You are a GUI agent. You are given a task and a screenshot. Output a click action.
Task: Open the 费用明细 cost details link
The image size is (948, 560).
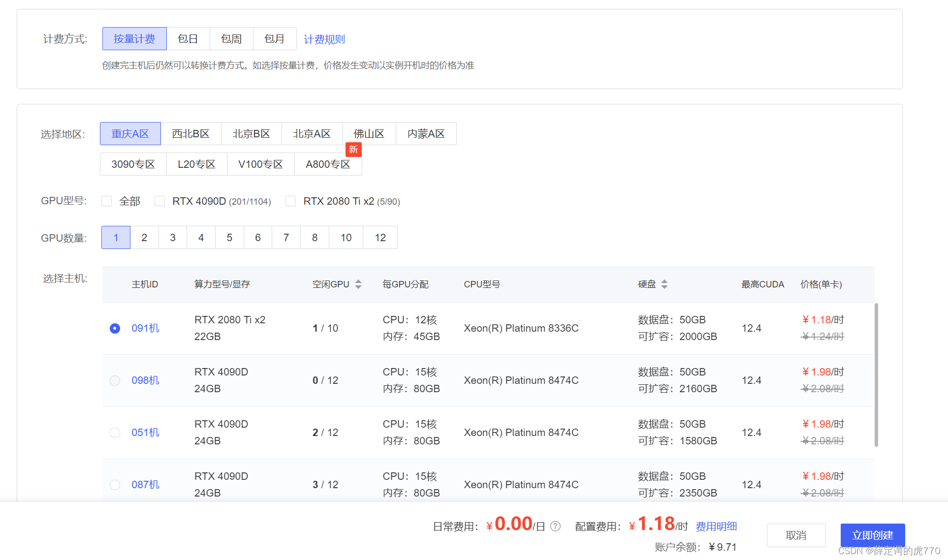click(716, 527)
